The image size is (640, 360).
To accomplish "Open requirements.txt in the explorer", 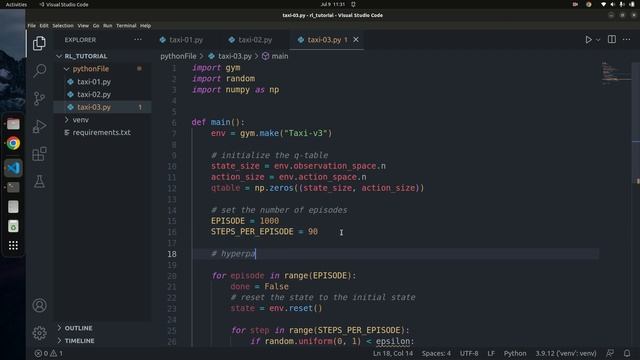I will coord(102,132).
